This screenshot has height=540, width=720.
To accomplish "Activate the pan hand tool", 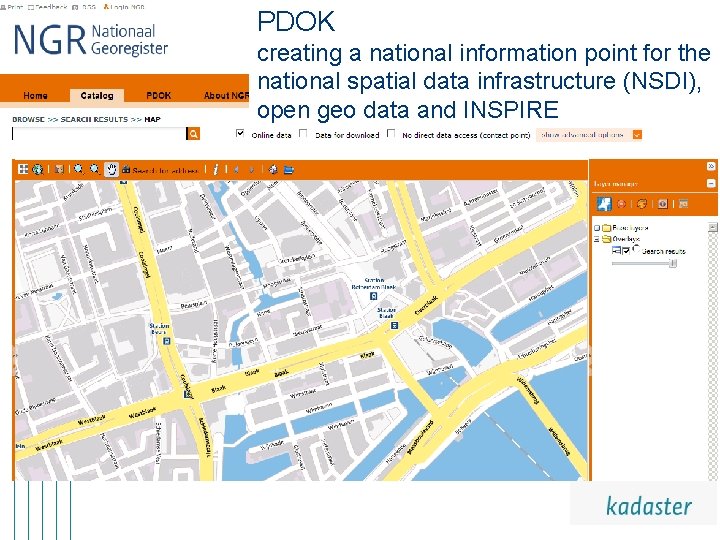I will tap(111, 169).
